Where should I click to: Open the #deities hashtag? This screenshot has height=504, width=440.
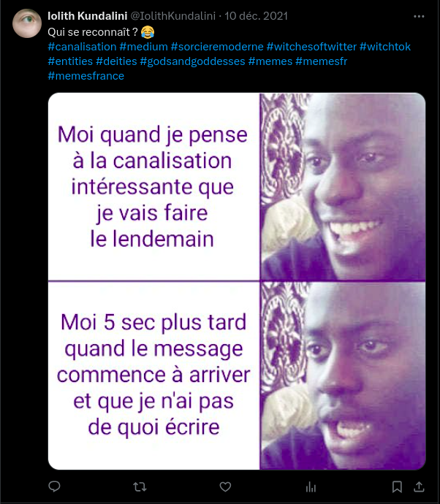point(116,61)
